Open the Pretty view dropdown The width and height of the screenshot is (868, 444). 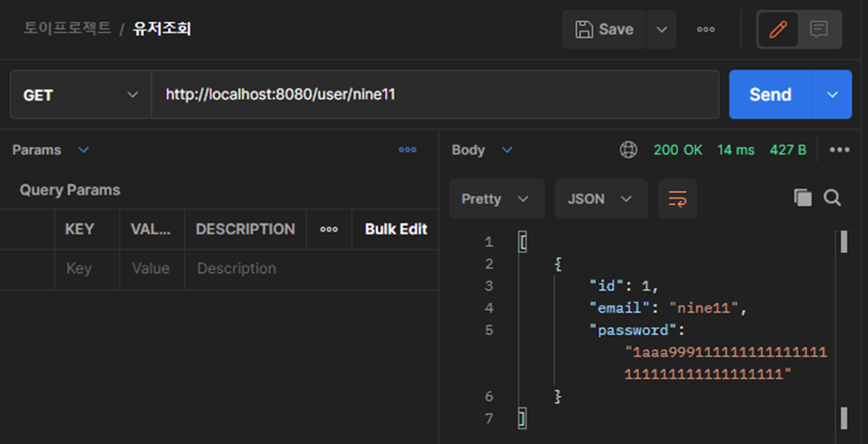click(497, 198)
